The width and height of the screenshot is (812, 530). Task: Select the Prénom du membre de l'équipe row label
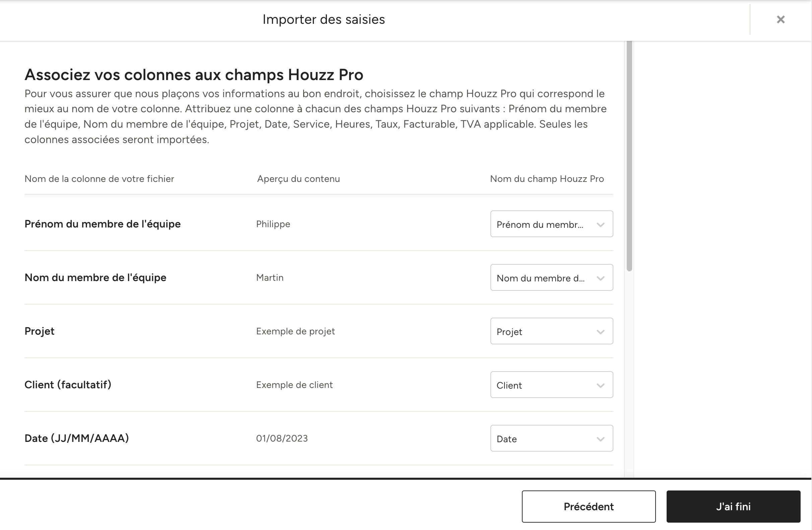click(103, 224)
